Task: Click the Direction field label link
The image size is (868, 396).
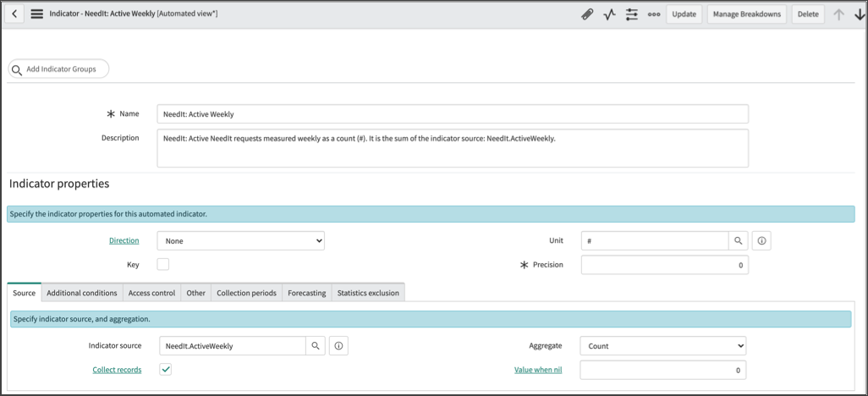Action: tap(124, 240)
